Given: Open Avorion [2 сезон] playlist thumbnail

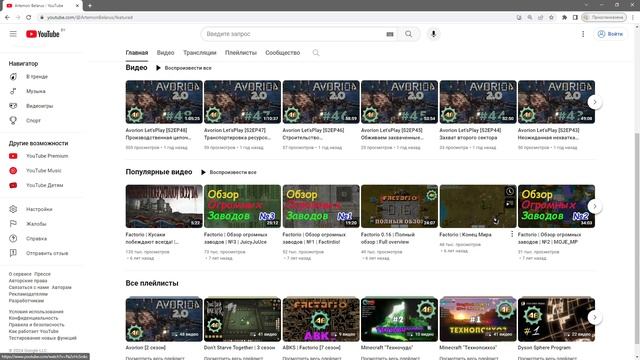Looking at the screenshot, I should (164, 320).
